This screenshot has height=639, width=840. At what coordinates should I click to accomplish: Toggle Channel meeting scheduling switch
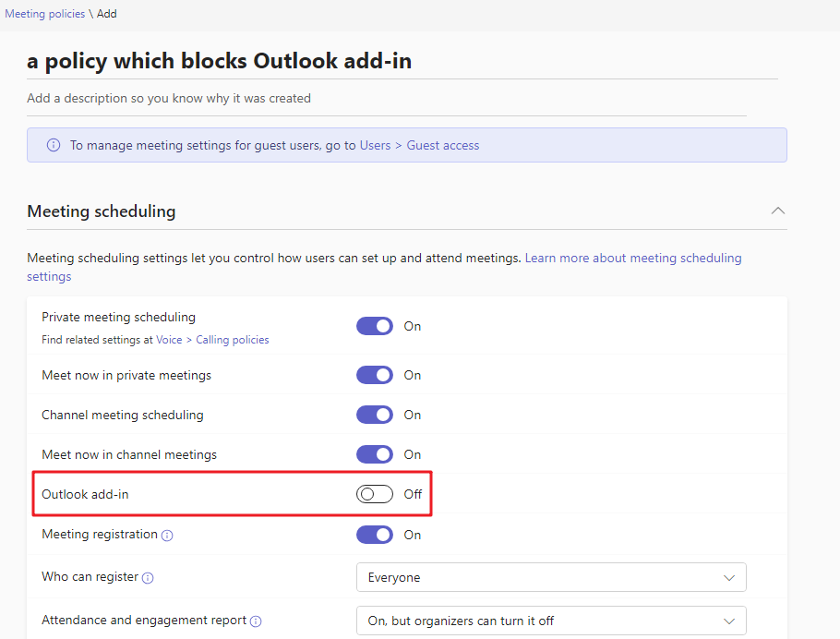[x=375, y=415]
